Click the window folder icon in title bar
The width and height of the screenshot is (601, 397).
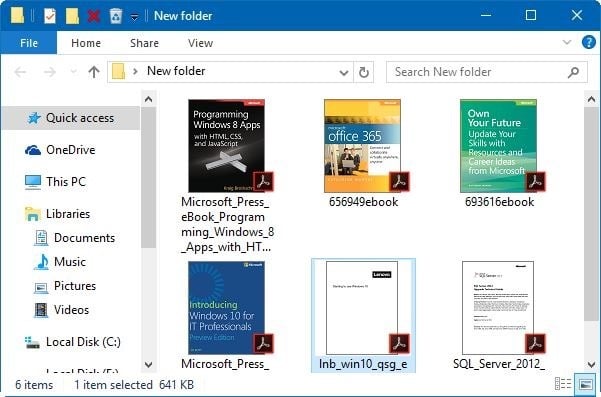(17, 16)
